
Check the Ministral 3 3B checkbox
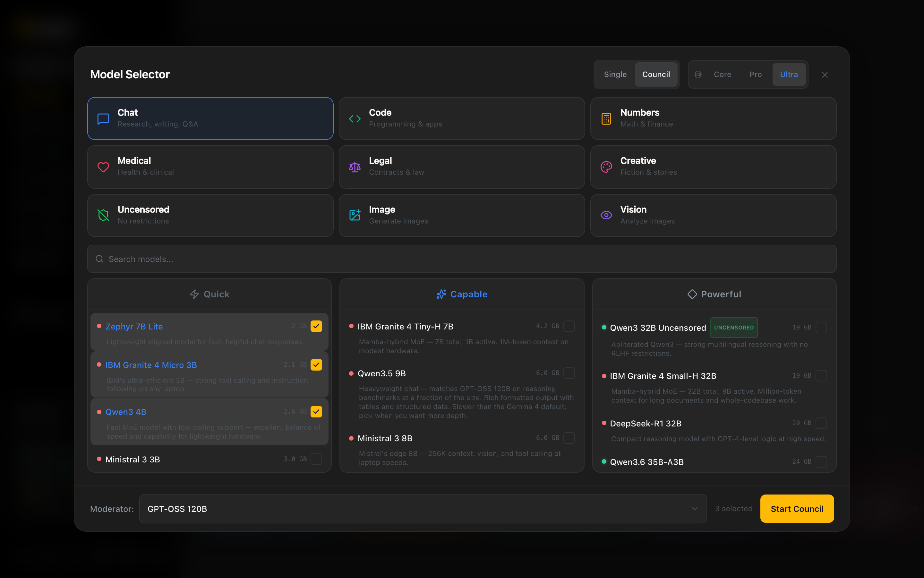tap(316, 459)
